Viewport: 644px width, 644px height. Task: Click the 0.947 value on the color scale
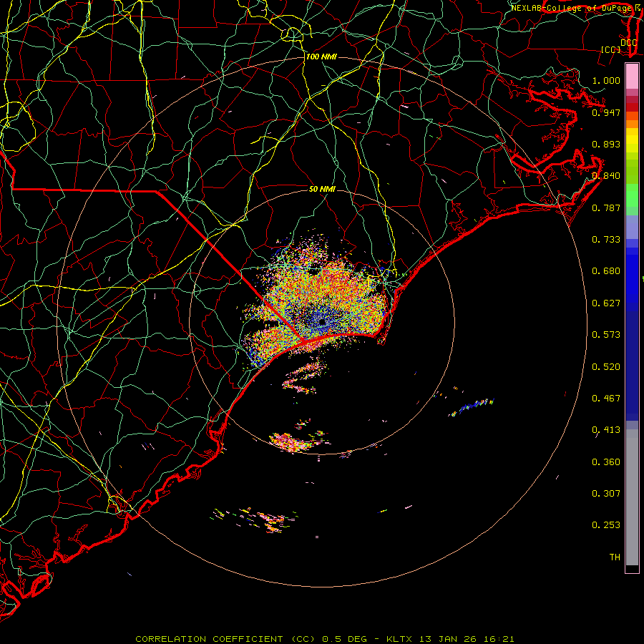coord(606,112)
